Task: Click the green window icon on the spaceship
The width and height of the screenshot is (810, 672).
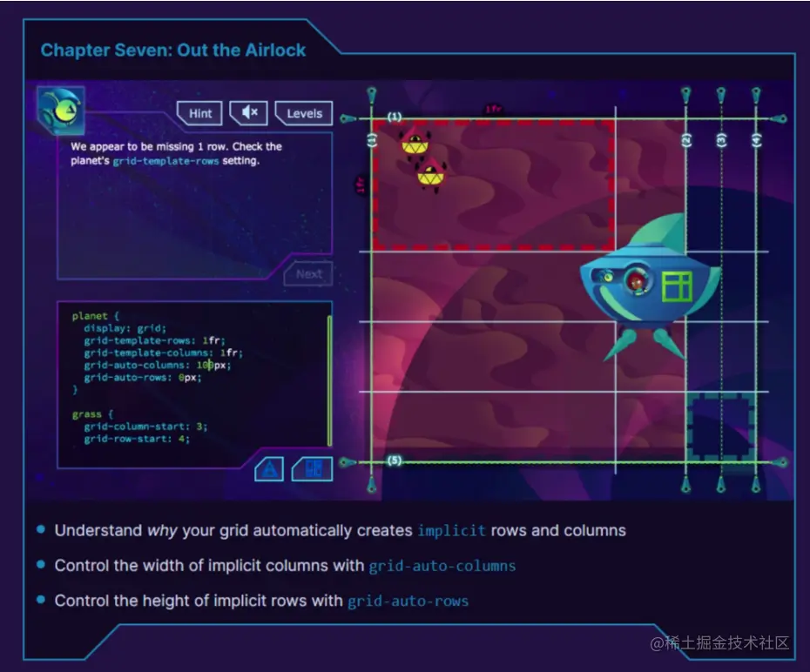Action: click(x=677, y=286)
